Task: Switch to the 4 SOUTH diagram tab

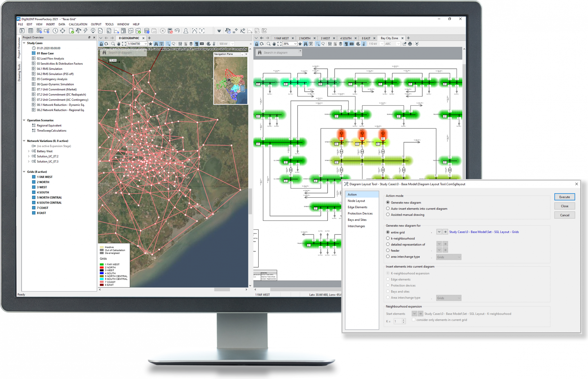Action: click(x=346, y=38)
